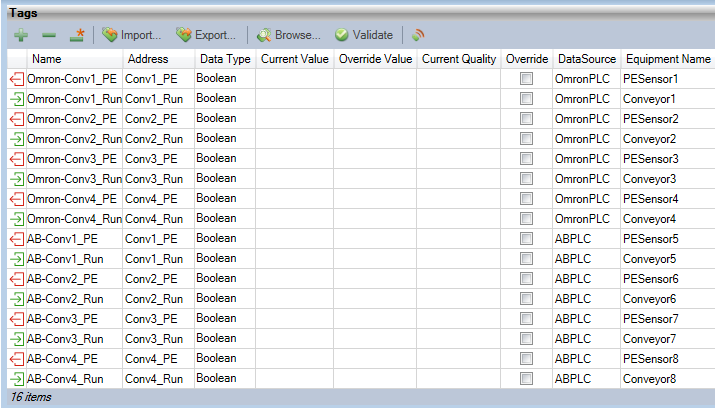Image resolution: width=715 pixels, height=408 pixels.
Task: Click the minus-with-asterisk toolbar icon
Action: 77,35
